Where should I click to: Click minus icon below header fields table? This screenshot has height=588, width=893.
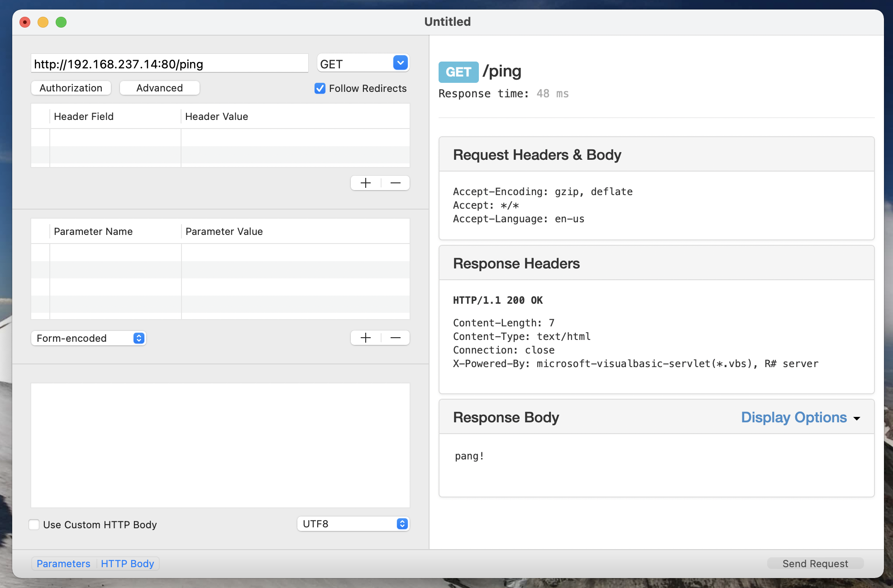coord(395,183)
